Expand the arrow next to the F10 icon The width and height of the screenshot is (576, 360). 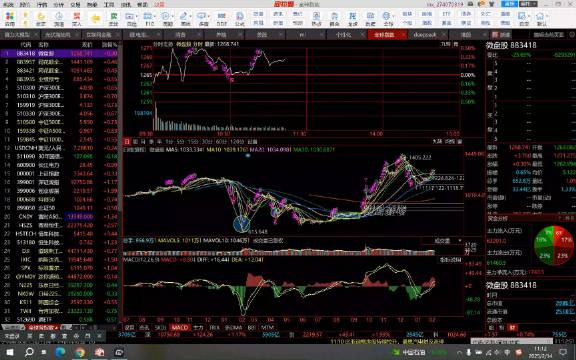click(x=155, y=17)
